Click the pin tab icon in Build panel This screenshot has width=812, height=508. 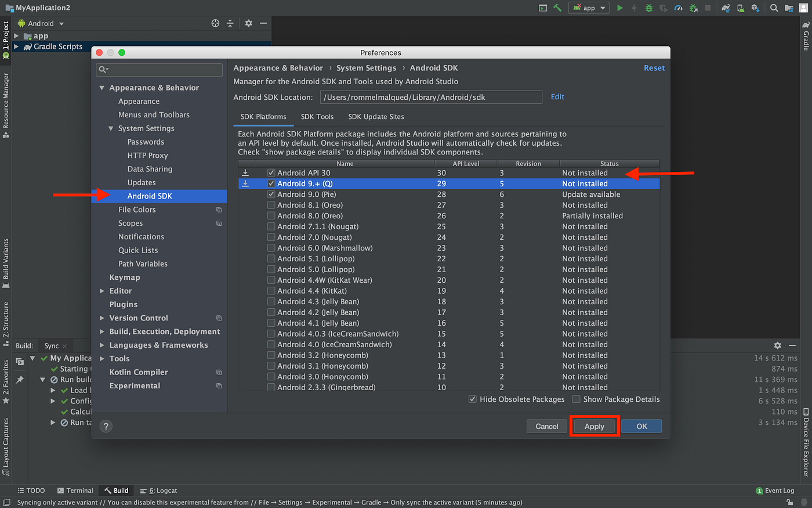pos(20,379)
